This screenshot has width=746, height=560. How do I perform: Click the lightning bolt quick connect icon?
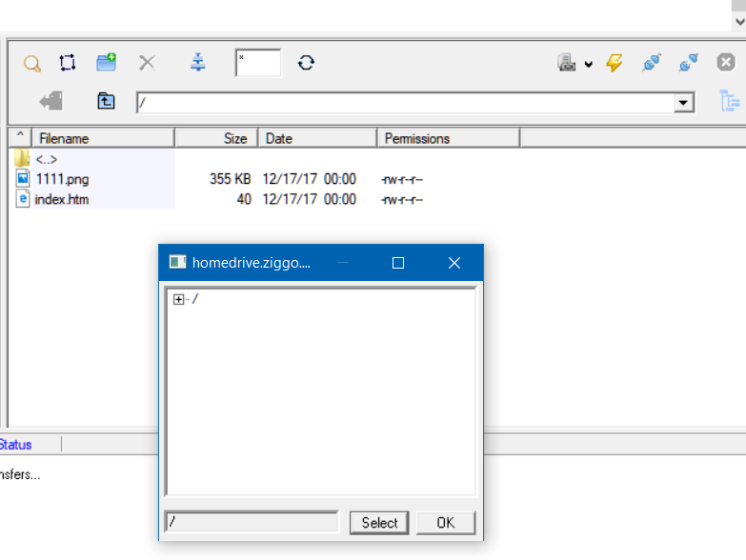(615, 63)
